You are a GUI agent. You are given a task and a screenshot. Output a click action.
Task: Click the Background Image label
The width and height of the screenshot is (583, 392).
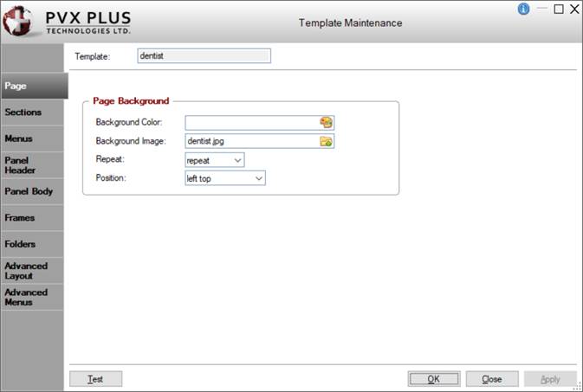tap(131, 141)
